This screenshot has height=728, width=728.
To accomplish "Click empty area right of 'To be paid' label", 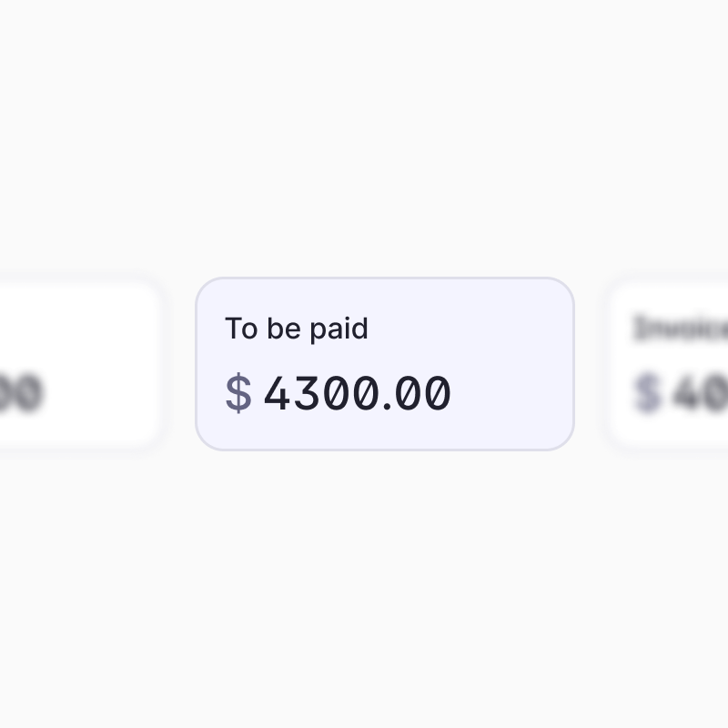I will pos(469,329).
